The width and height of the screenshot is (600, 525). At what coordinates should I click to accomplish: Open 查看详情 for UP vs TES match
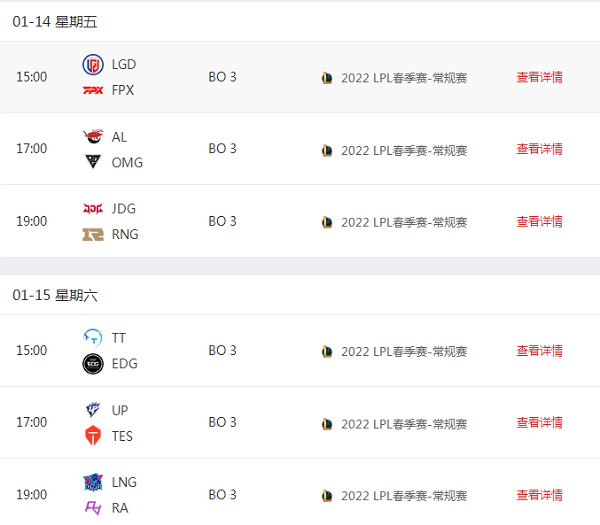tap(540, 422)
